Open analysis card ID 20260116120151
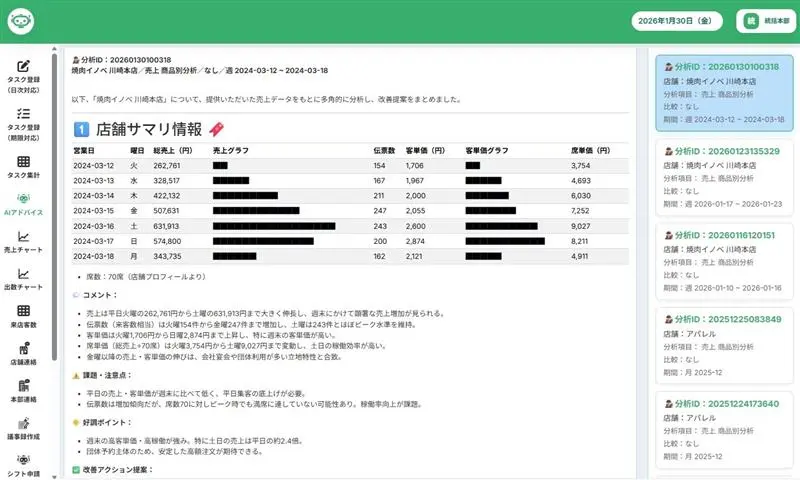Viewport: 800px width, 480px height. pyautogui.click(x=724, y=262)
